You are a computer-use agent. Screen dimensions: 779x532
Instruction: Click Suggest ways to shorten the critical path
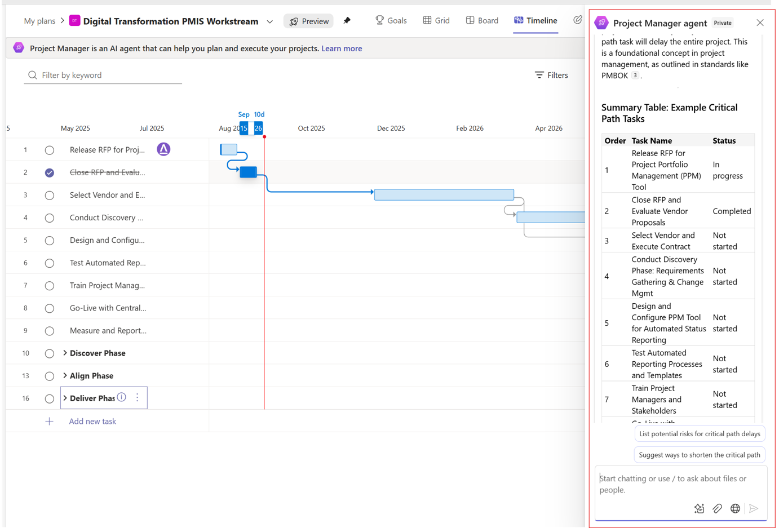(699, 455)
